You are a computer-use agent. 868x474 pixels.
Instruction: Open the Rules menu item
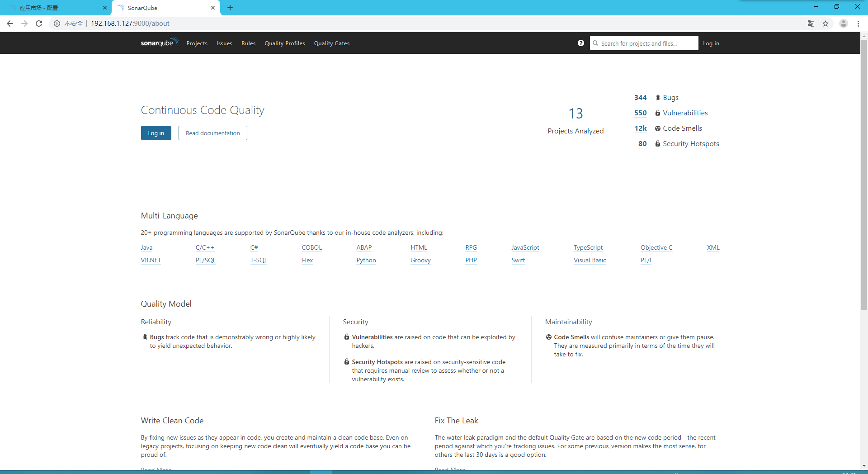click(248, 43)
